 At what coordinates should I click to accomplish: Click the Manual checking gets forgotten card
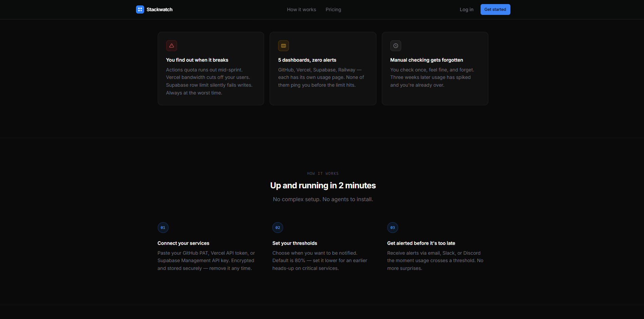click(x=435, y=68)
